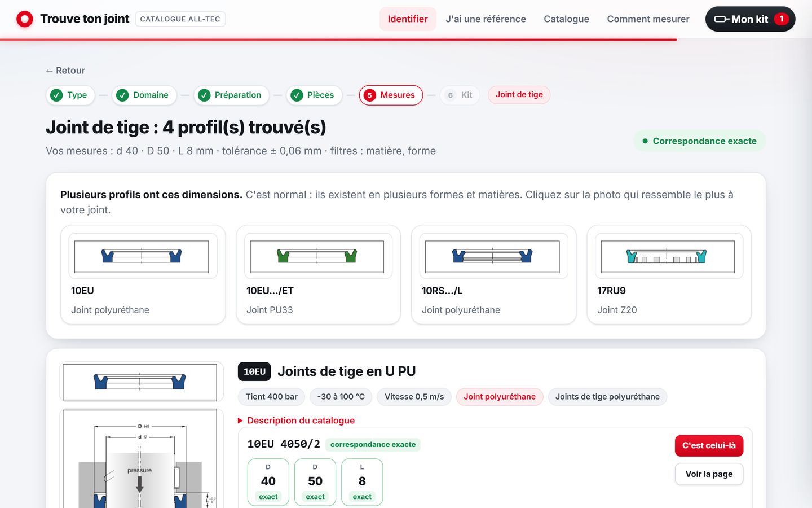Open the 10EU installation diagram with pressure arrow

tap(142, 458)
